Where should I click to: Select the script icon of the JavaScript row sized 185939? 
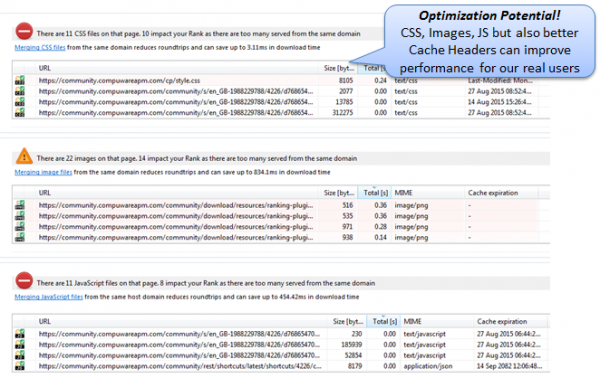pos(20,344)
